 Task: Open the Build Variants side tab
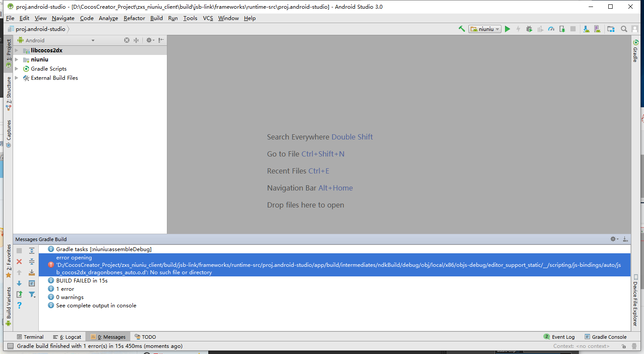(x=8, y=306)
